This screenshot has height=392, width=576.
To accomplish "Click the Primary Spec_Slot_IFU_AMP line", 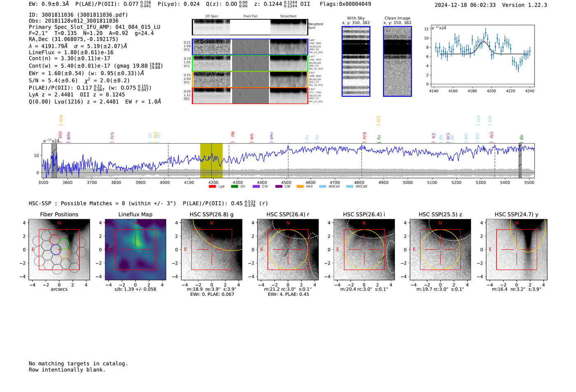I will [x=95, y=27].
